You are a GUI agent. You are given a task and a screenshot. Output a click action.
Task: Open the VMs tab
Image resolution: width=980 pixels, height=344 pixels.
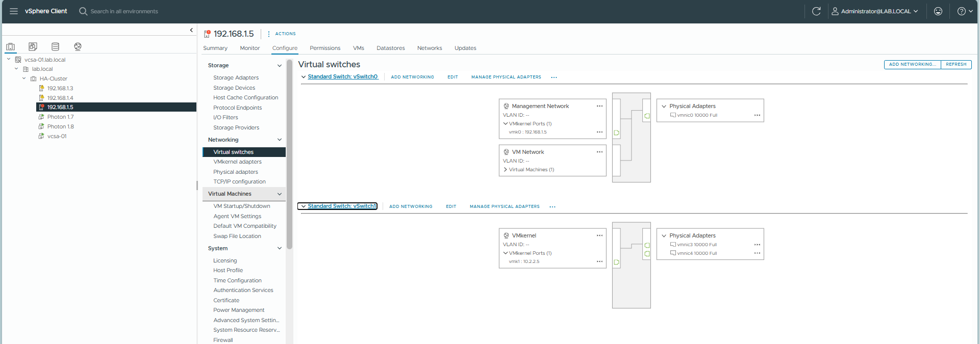[x=359, y=48]
